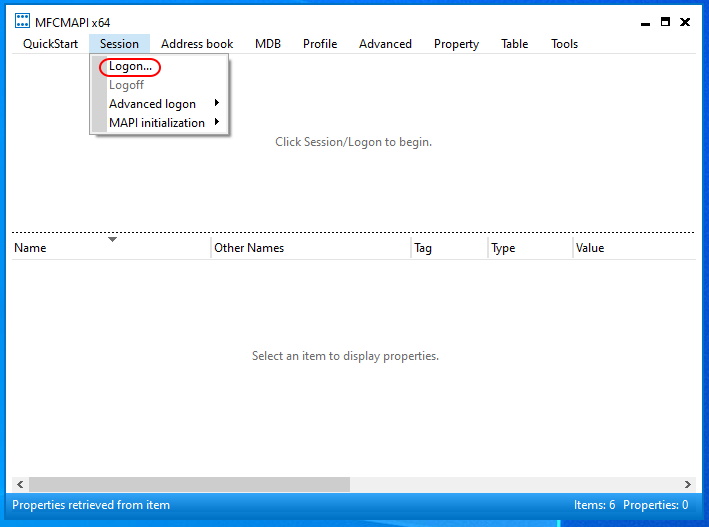
Task: Sort by the Other Names column header
Action: click(x=311, y=248)
